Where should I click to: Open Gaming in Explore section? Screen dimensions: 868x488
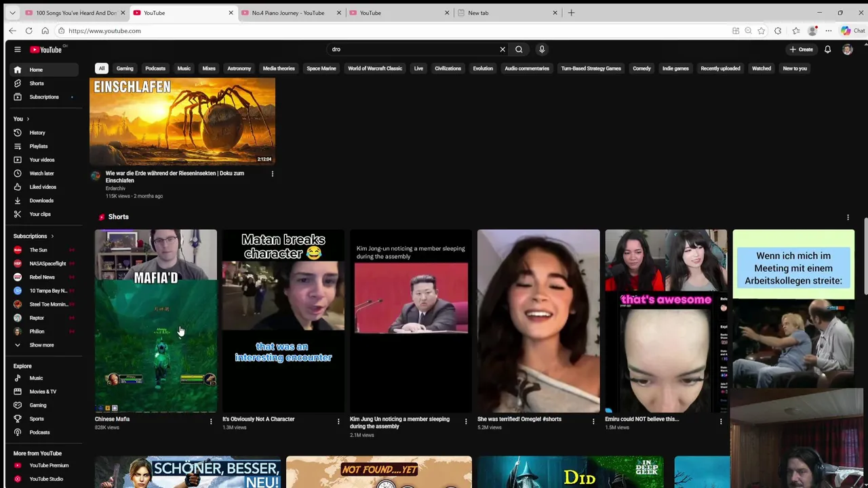pyautogui.click(x=45, y=405)
